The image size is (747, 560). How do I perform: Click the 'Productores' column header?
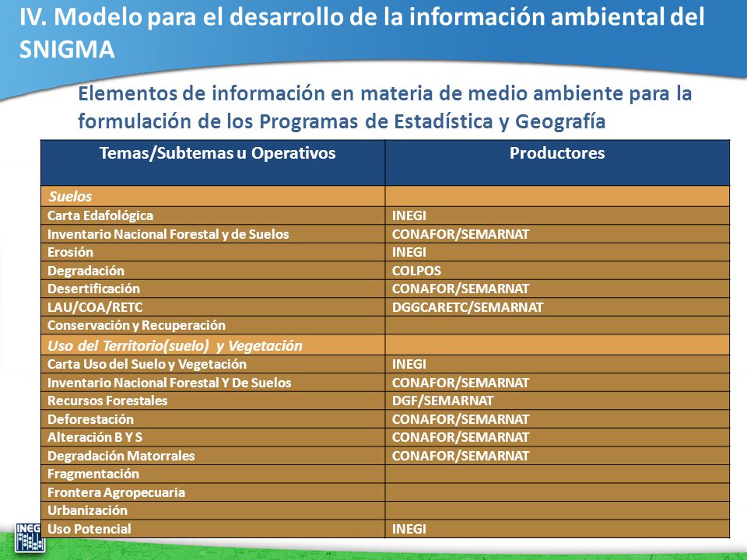557,163
